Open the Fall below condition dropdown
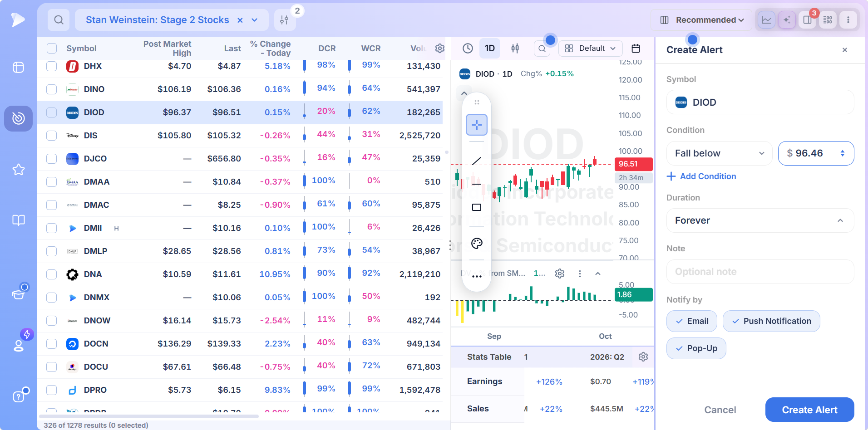This screenshot has width=868, height=430. [720, 153]
